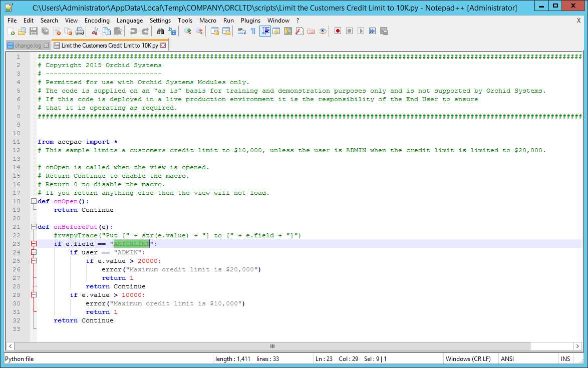588x368 pixels.
Task: Open Find with the binoculars icon
Action: point(160,32)
